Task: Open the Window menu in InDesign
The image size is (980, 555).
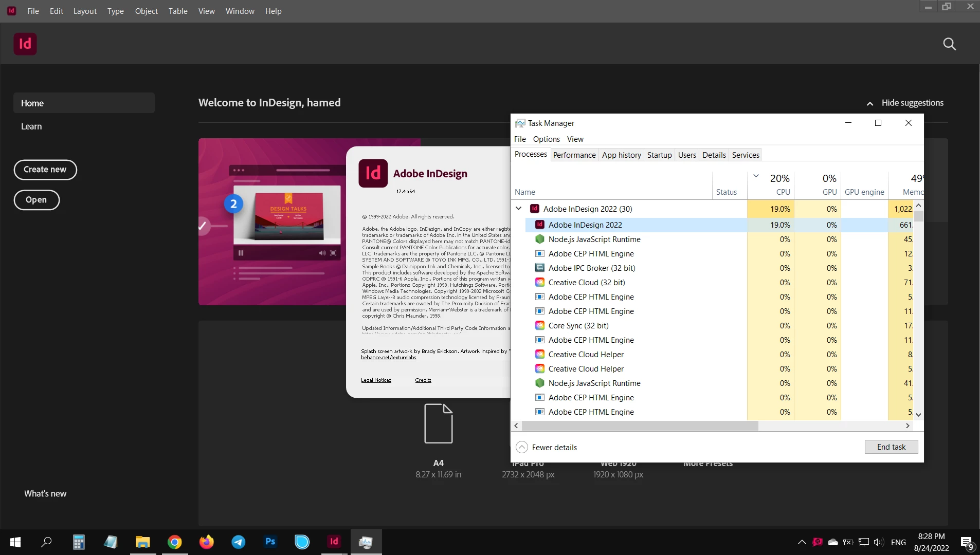Action: [x=240, y=11]
